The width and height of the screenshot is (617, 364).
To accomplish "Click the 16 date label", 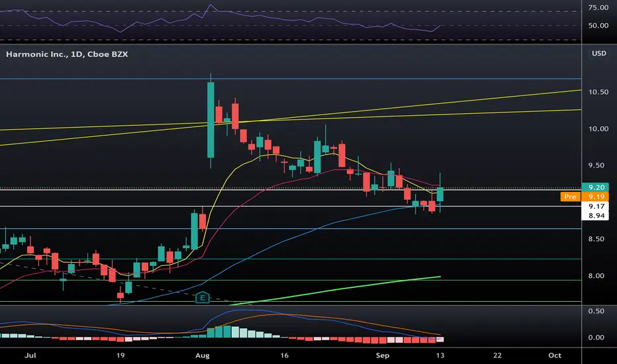I will pyautogui.click(x=284, y=355).
